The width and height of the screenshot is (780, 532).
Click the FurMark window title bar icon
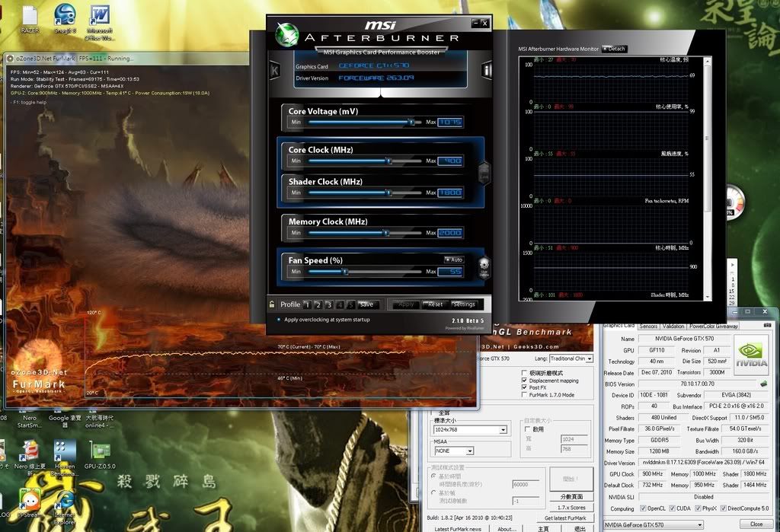pyautogui.click(x=10, y=58)
